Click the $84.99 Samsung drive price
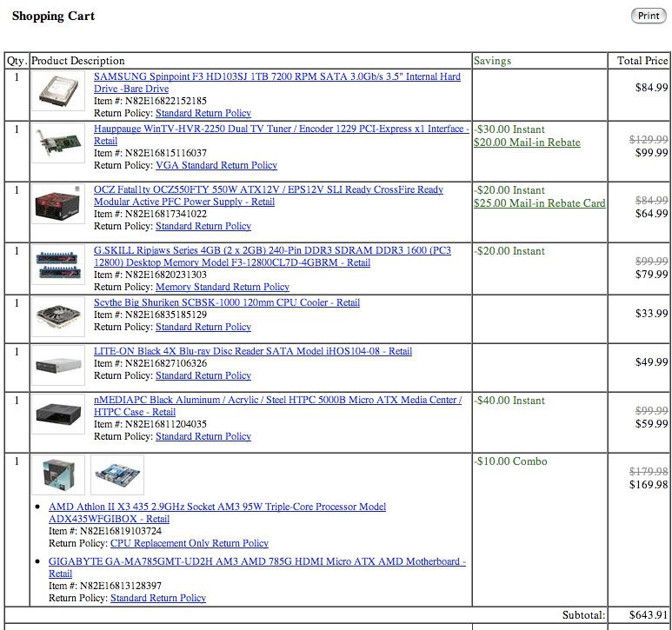 point(651,88)
